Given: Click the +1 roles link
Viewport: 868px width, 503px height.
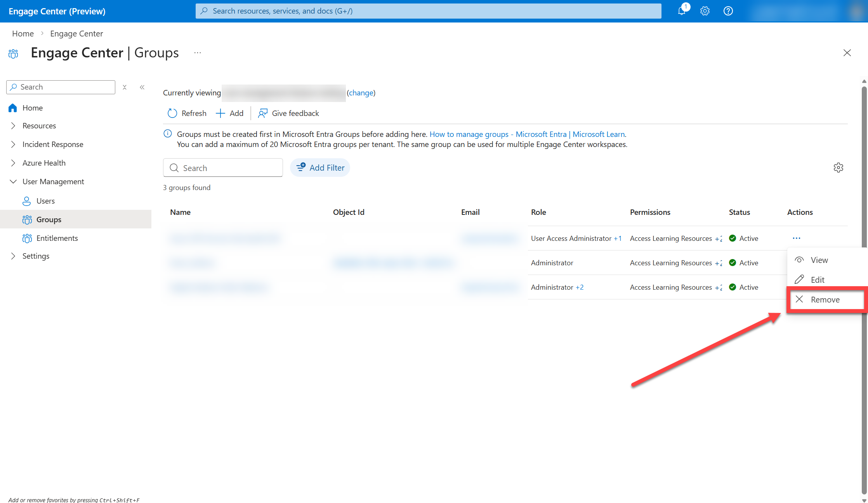Looking at the screenshot, I should 618,239.
